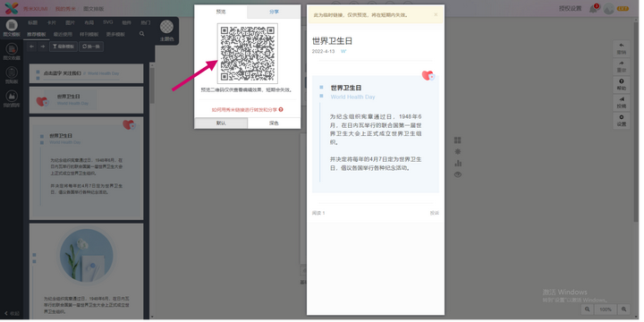The height and width of the screenshot is (322, 644).
Task: Click the bar chart icon beside preview
Action: click(x=458, y=163)
